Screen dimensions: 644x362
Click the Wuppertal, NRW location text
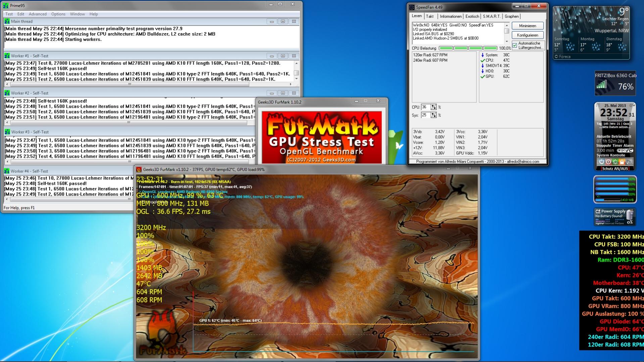(x=611, y=31)
